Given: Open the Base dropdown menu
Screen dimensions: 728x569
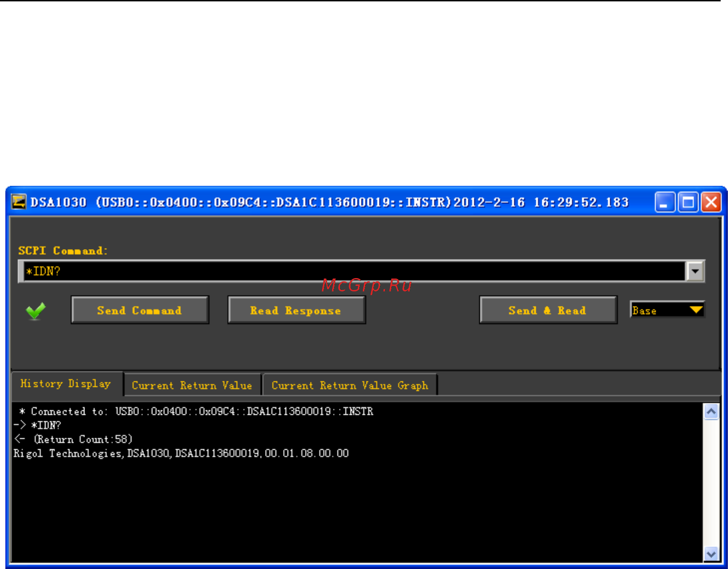Looking at the screenshot, I should tap(667, 310).
